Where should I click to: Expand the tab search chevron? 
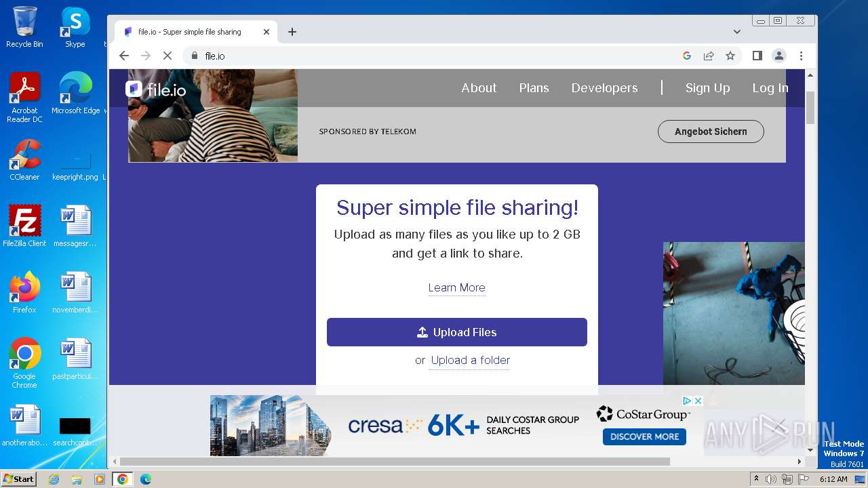(737, 32)
